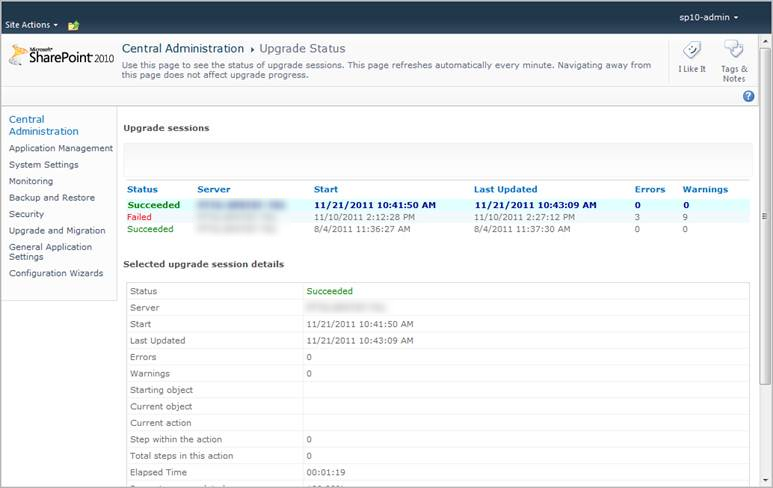Viewport: 773px width, 488px height.
Task: Click warnings count 9 in Failed row
Action: pos(685,217)
